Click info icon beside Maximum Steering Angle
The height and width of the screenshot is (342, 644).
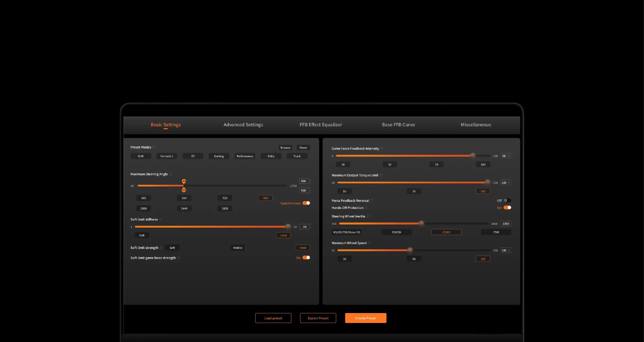[170, 174]
